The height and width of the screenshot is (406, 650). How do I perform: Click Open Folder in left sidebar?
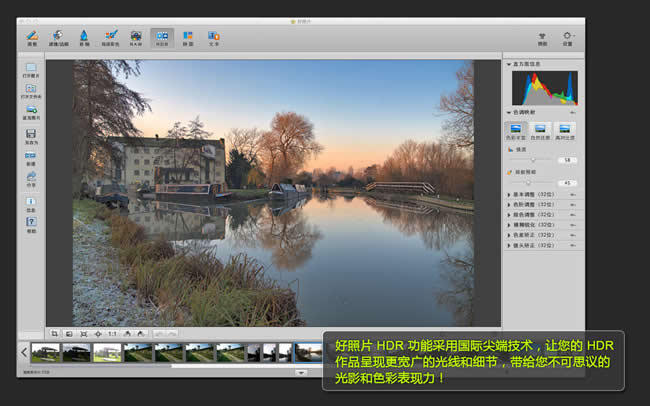tap(31, 91)
